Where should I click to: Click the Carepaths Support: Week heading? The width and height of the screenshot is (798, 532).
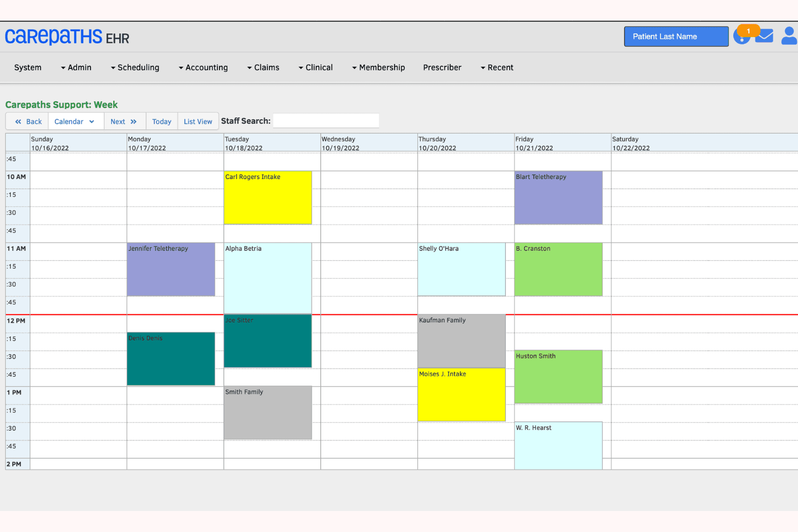[x=61, y=105]
